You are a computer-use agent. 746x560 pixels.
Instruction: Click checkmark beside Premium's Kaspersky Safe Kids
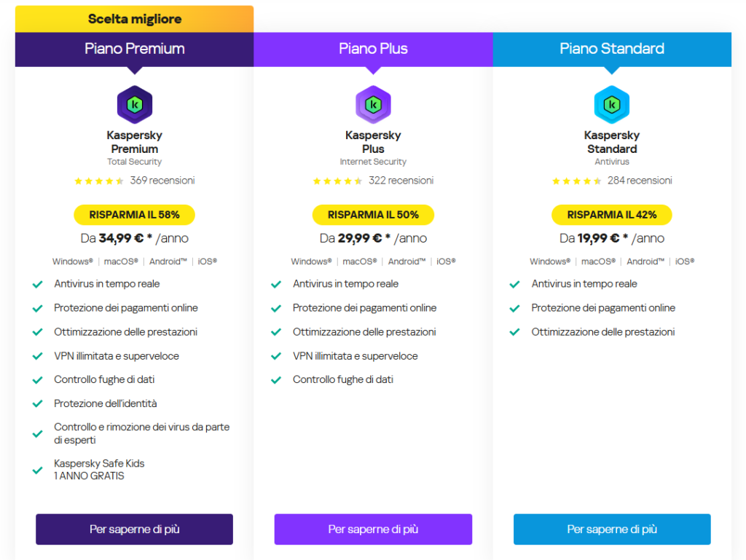(38, 470)
